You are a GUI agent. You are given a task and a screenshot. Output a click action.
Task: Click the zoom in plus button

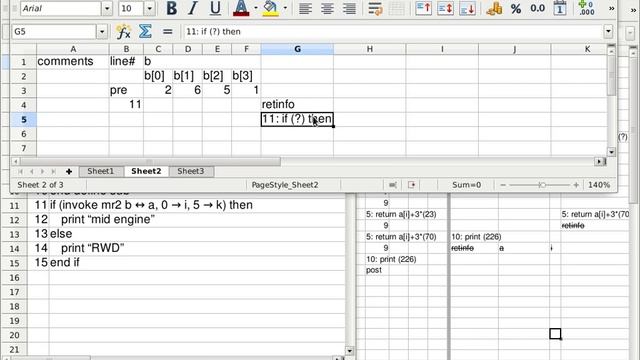tap(576, 185)
